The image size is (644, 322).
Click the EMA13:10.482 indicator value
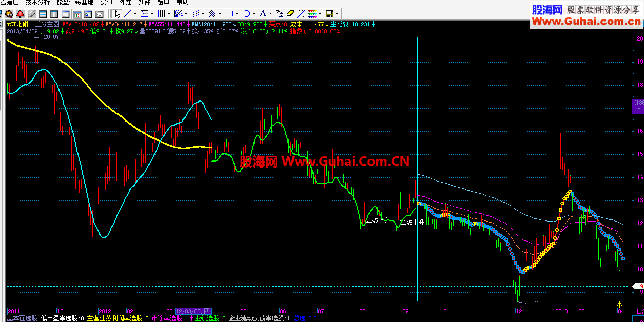click(x=81, y=24)
